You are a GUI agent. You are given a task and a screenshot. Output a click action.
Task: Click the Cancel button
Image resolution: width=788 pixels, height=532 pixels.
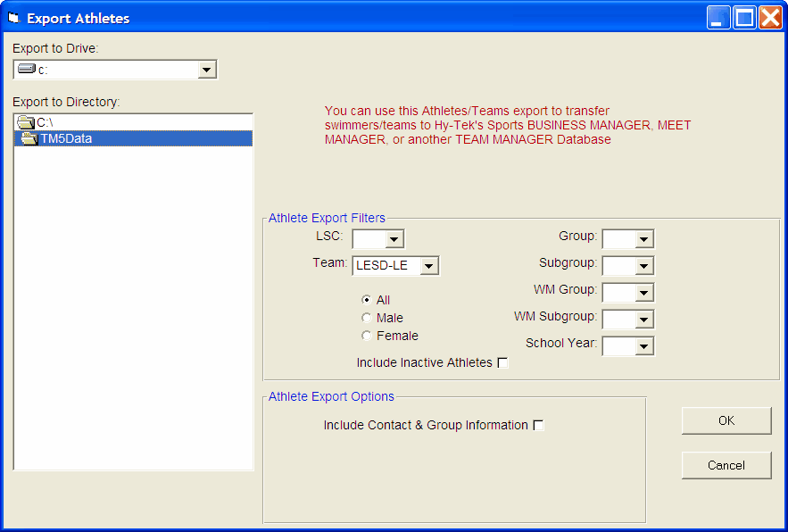tap(726, 465)
